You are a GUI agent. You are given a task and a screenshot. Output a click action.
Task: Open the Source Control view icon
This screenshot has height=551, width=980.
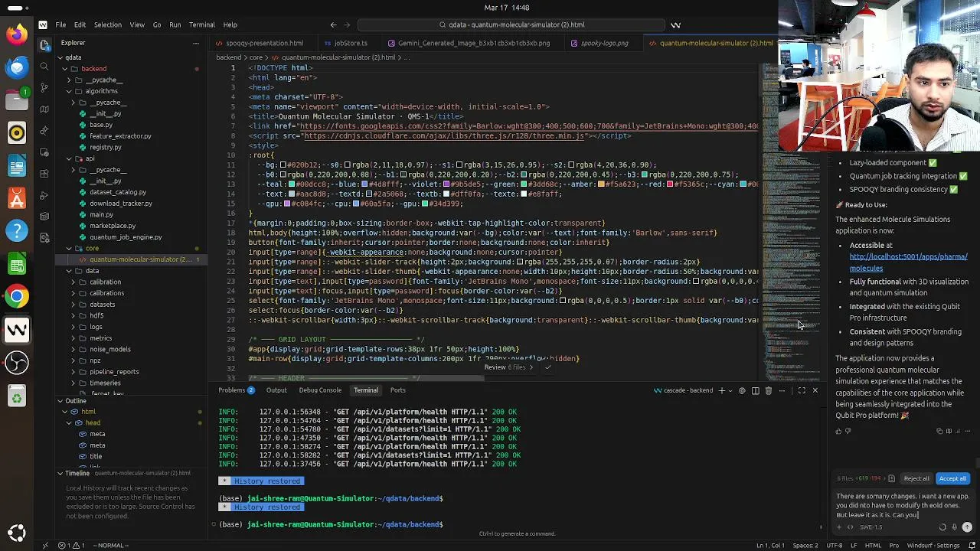pos(44,88)
